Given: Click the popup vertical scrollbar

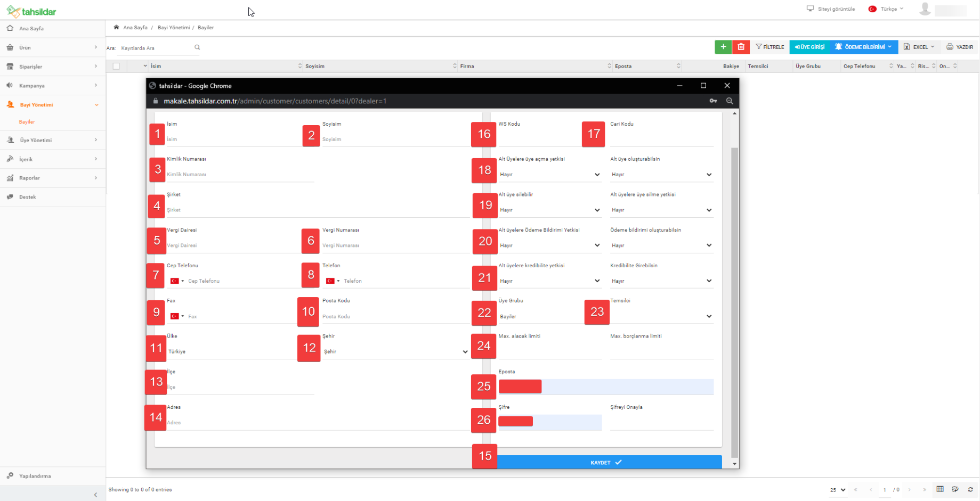Looking at the screenshot, I should pyautogui.click(x=735, y=302).
